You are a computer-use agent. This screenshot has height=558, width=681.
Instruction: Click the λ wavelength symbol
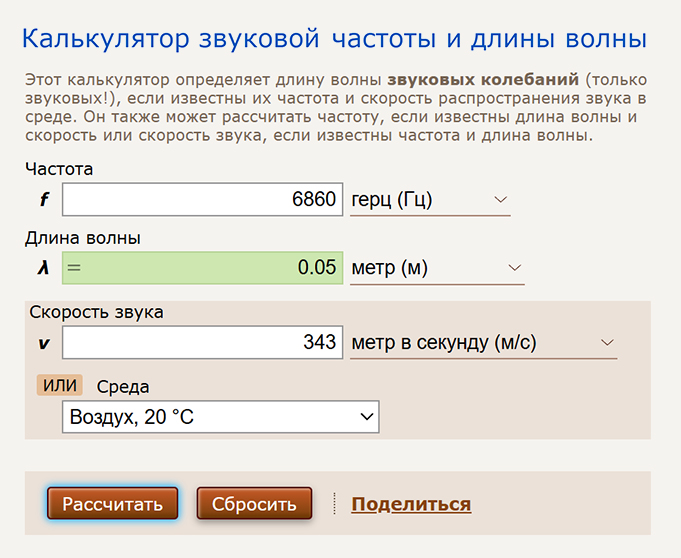click(x=44, y=268)
